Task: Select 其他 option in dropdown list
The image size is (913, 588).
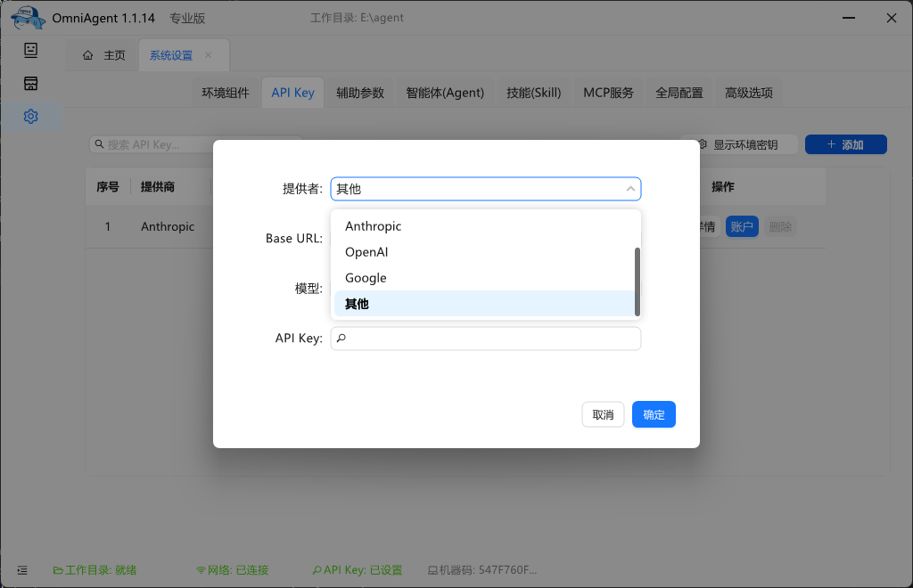Action: [357, 304]
